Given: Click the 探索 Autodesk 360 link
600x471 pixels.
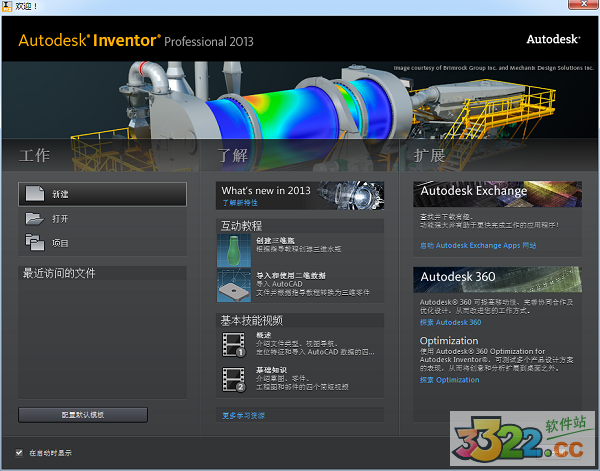Looking at the screenshot, I should click(x=450, y=322).
